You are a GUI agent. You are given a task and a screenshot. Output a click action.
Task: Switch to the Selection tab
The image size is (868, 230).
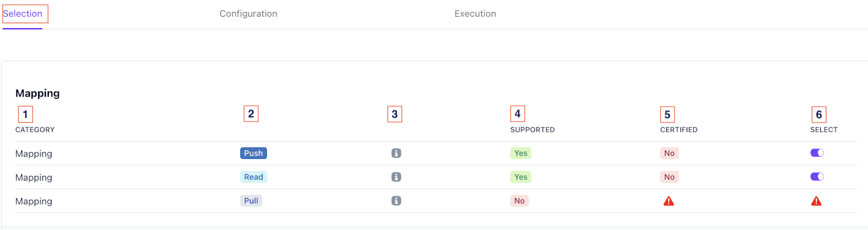click(23, 14)
